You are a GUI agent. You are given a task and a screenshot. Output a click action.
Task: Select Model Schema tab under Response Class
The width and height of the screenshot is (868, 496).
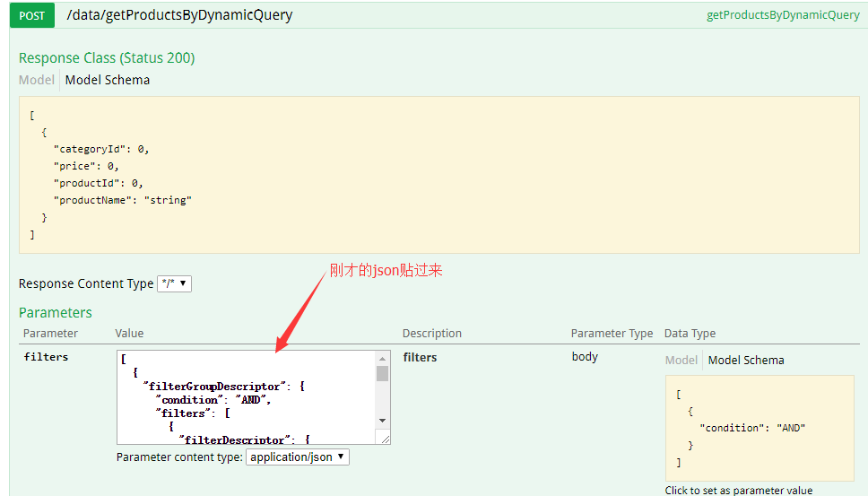(x=108, y=80)
